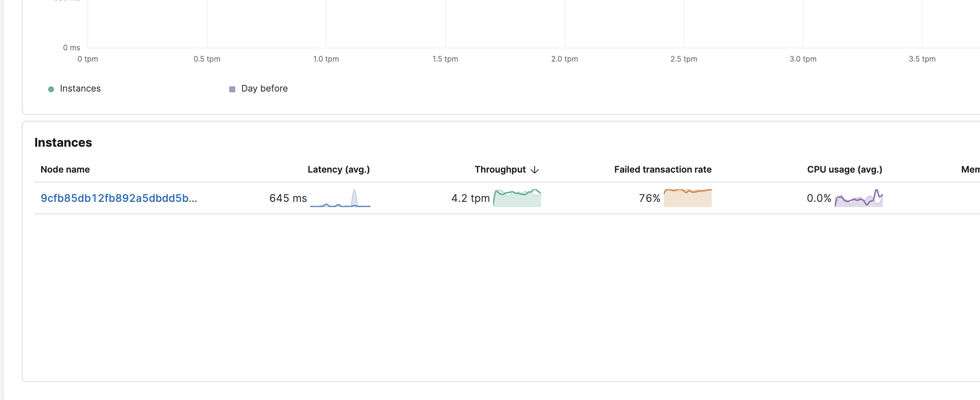Click the throughput trend sparkline
This screenshot has width=980, height=400.
tap(517, 197)
